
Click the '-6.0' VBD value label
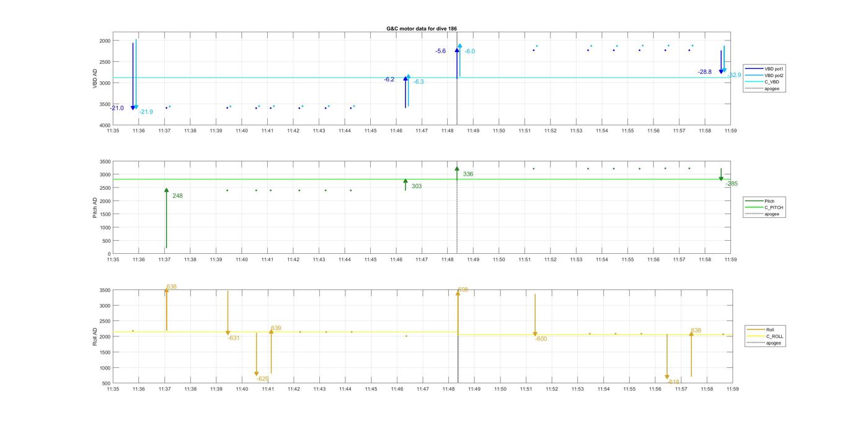[x=470, y=52]
